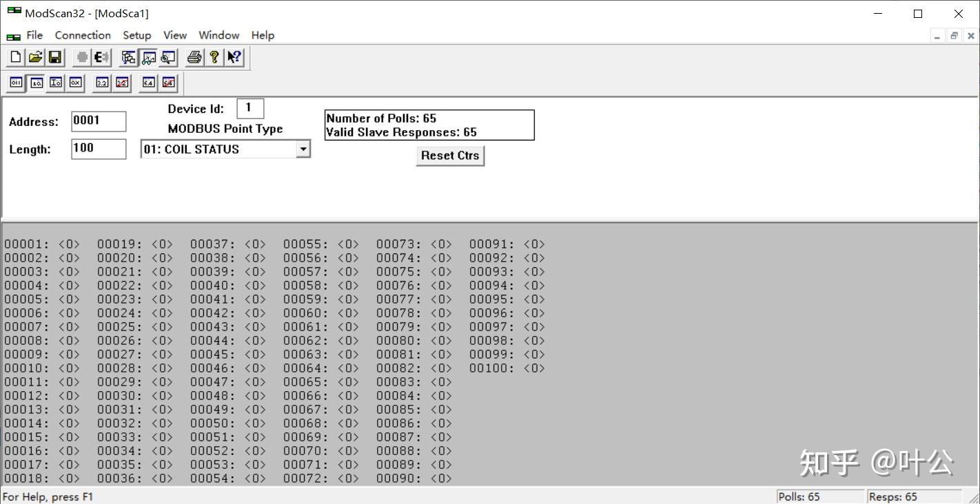Click coil entry 00018: <0>
980x504 pixels.
[42, 479]
